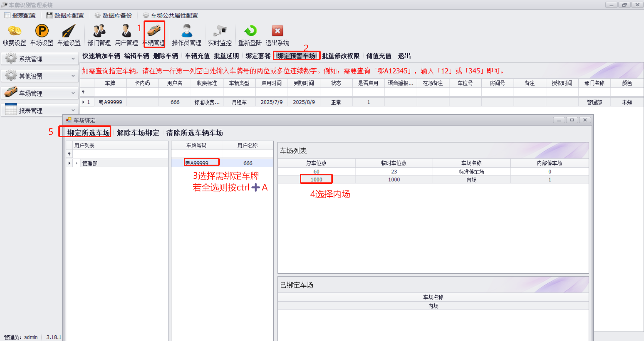Click 绑定预警车场 in the vehicle toolbar
Viewport: 644px width, 341px height.
tap(296, 56)
